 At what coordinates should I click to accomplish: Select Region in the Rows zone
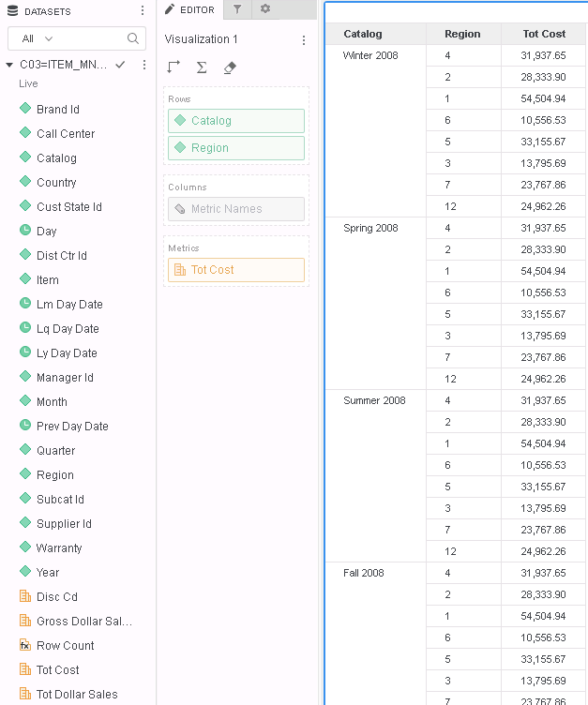click(x=236, y=148)
